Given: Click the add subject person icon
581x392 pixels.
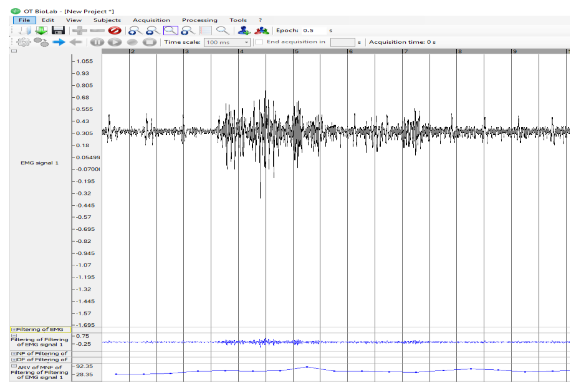Looking at the screenshot, I should point(244,31).
